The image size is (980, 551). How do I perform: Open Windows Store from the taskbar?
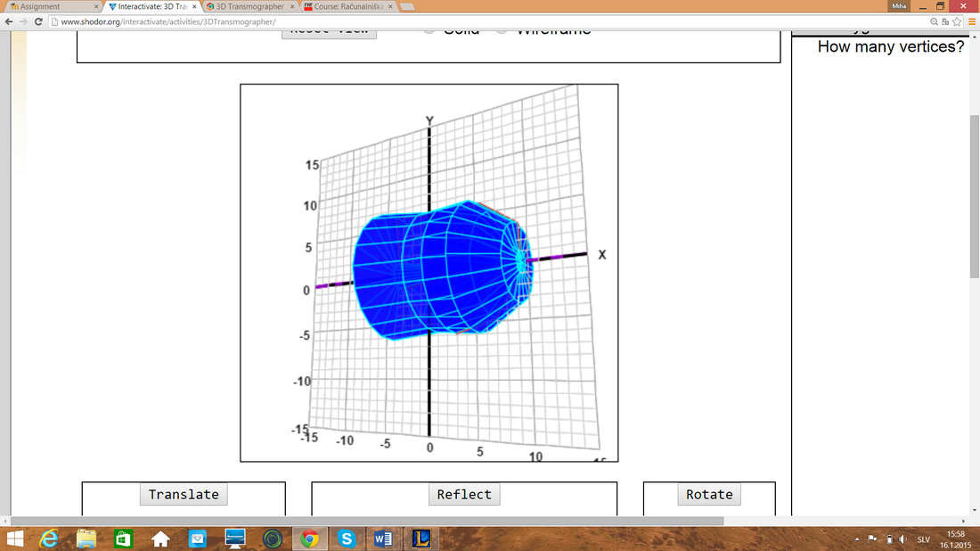124,539
